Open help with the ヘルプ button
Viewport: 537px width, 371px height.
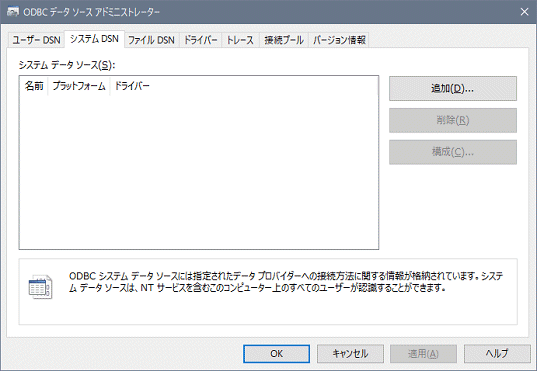click(497, 354)
